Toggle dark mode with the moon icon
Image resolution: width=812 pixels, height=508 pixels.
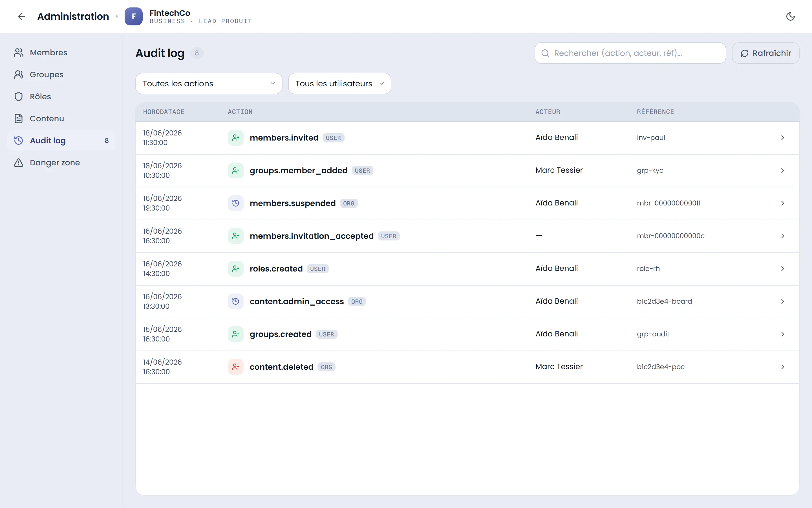click(790, 16)
